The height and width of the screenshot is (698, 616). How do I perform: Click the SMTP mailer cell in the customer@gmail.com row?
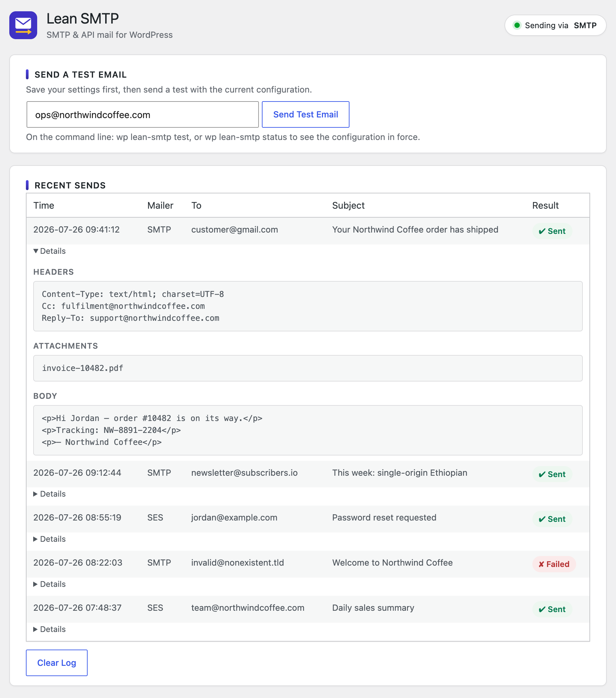(x=159, y=230)
